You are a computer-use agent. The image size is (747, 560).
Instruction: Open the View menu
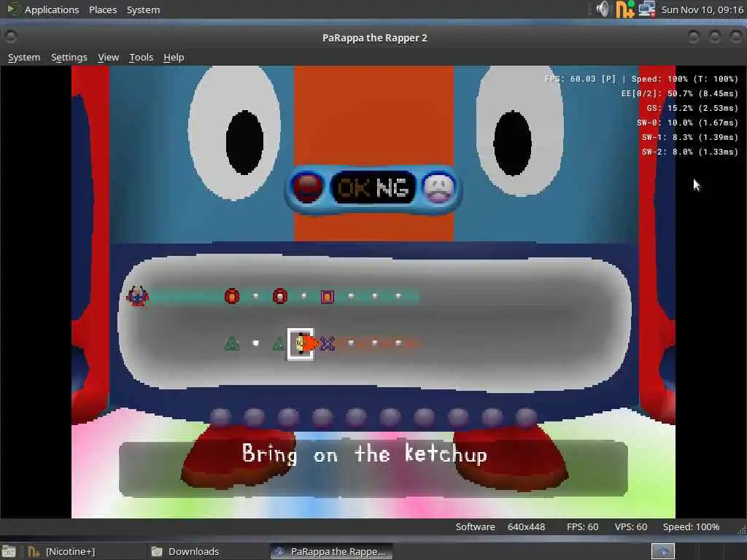pyautogui.click(x=108, y=57)
